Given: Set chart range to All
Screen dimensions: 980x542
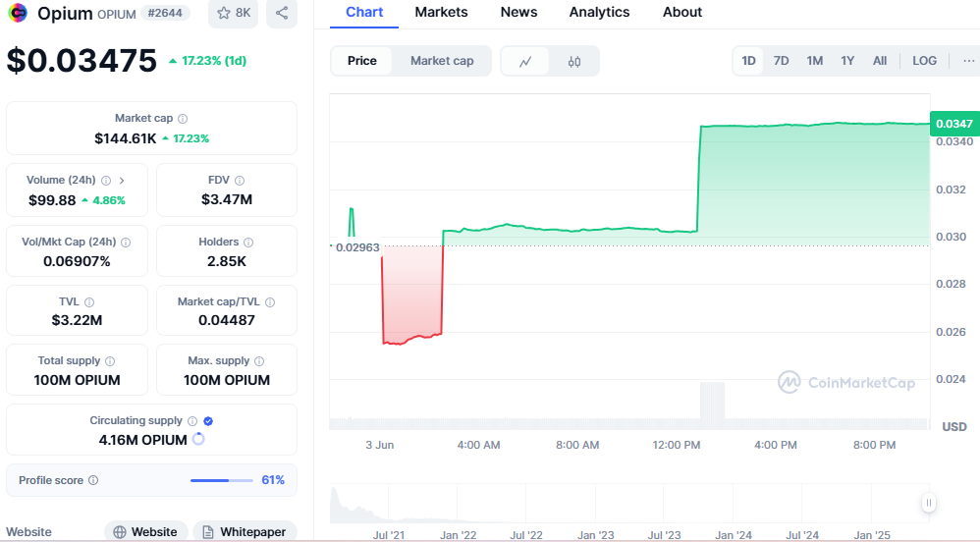Looking at the screenshot, I should click(x=880, y=61).
